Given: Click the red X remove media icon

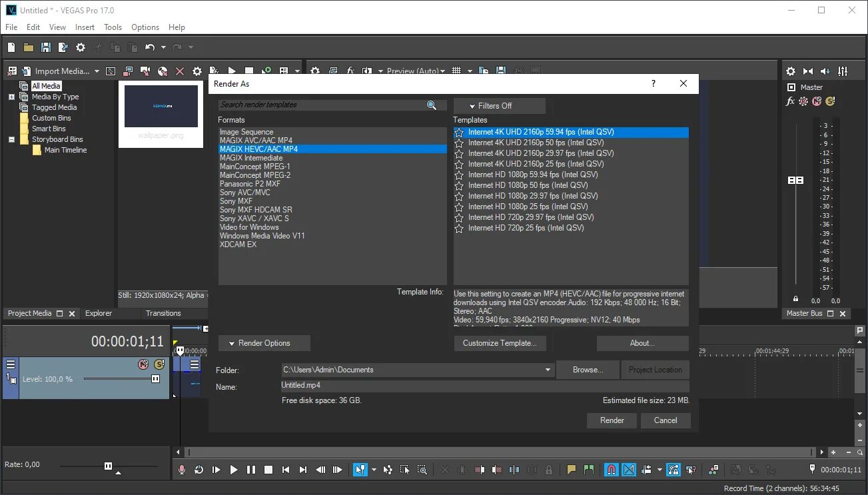Looking at the screenshot, I should click(180, 71).
